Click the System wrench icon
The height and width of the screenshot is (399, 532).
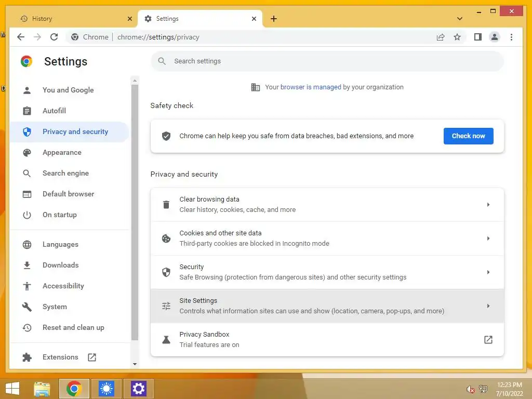click(27, 307)
